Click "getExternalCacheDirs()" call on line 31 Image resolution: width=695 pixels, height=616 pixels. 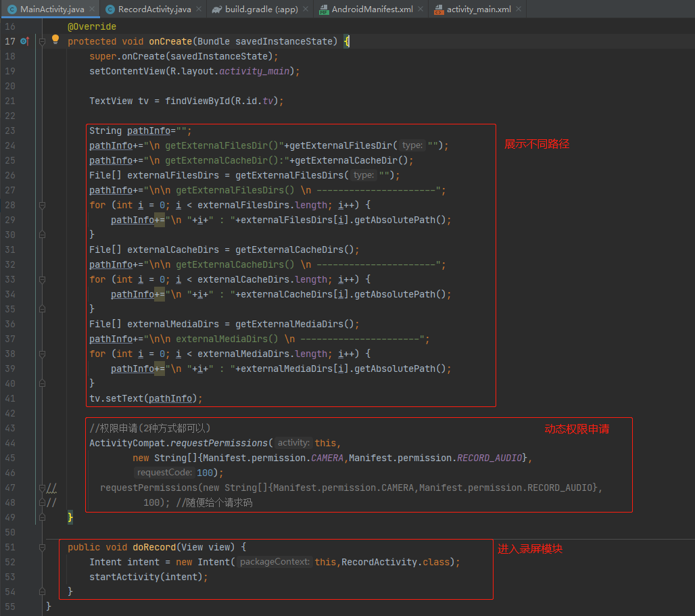tap(294, 250)
